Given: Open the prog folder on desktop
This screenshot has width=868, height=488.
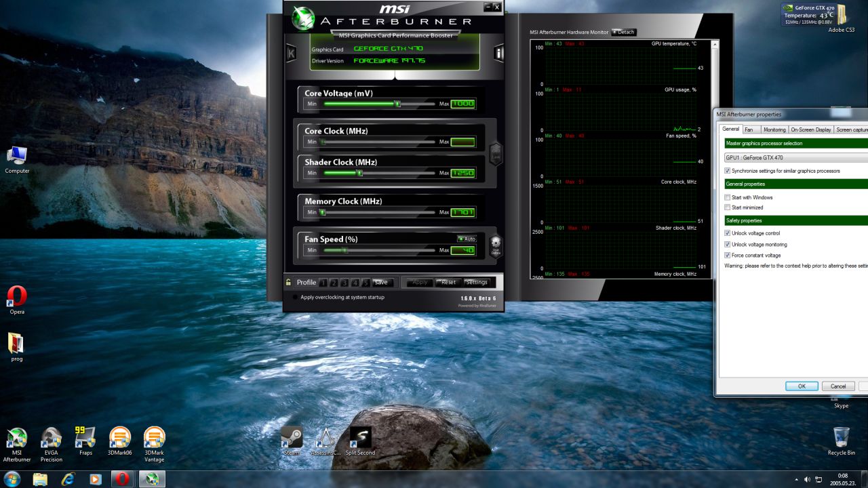Looking at the screenshot, I should point(17,347).
